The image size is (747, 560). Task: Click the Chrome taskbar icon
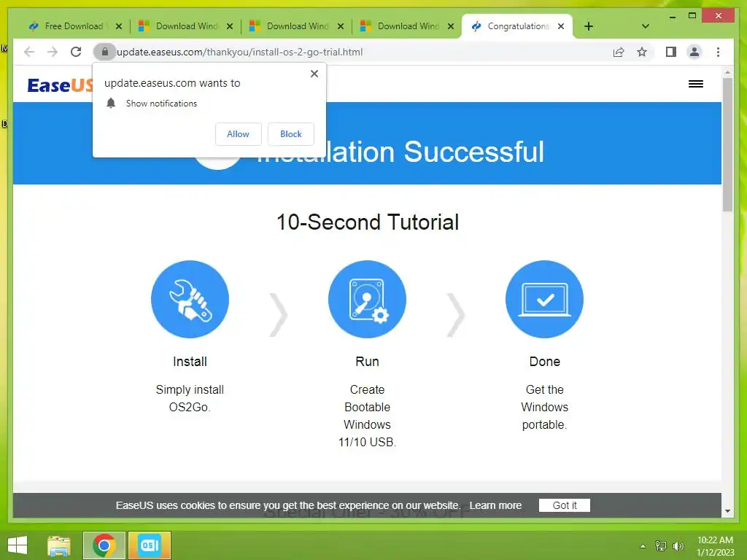click(104, 545)
